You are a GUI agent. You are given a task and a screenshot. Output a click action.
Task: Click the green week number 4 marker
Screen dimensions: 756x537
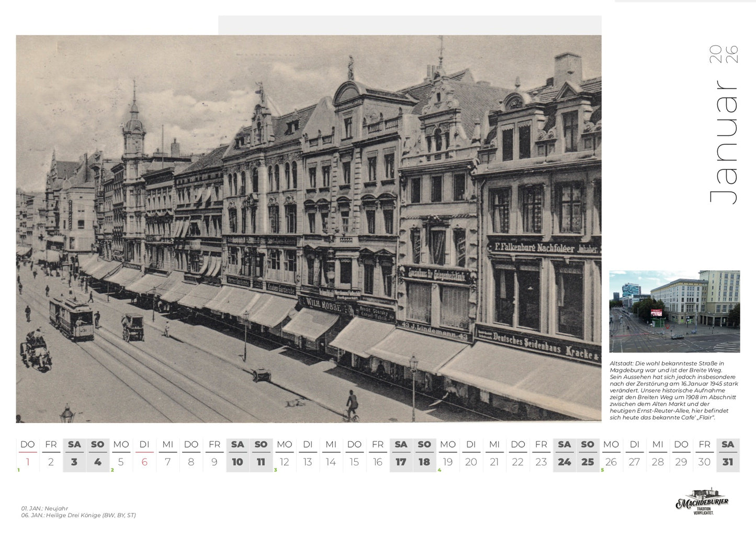point(439,470)
